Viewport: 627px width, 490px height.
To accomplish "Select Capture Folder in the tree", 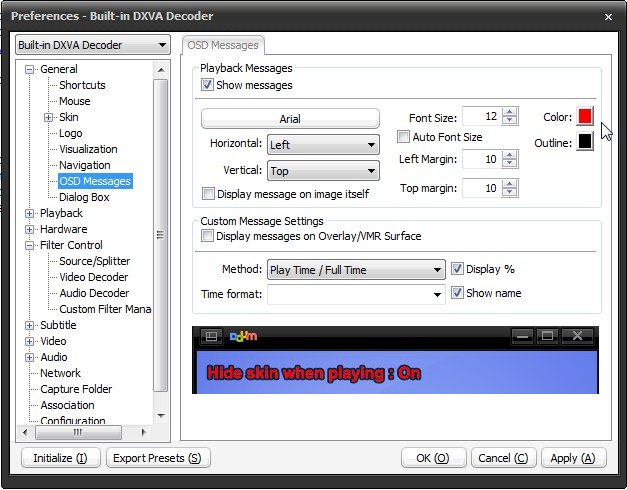I will (76, 389).
